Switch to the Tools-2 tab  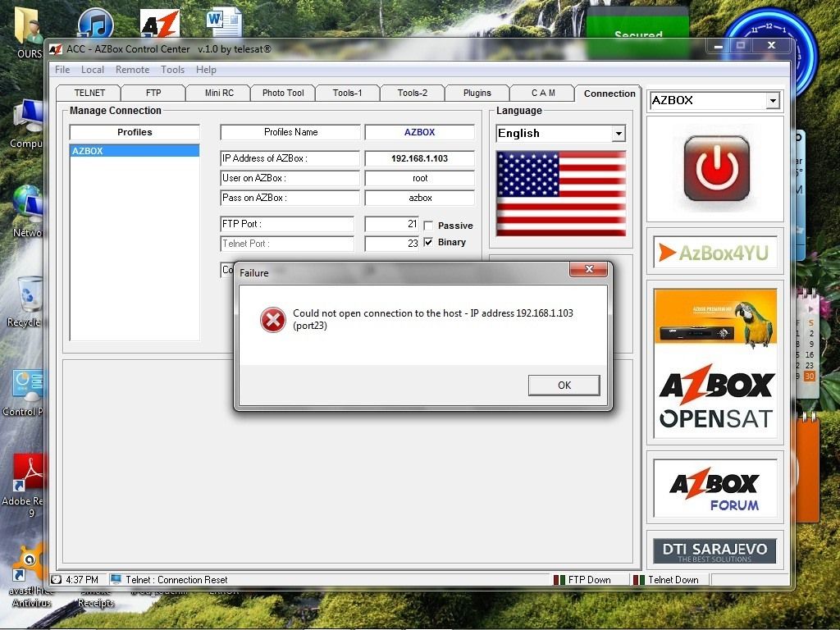click(x=412, y=93)
